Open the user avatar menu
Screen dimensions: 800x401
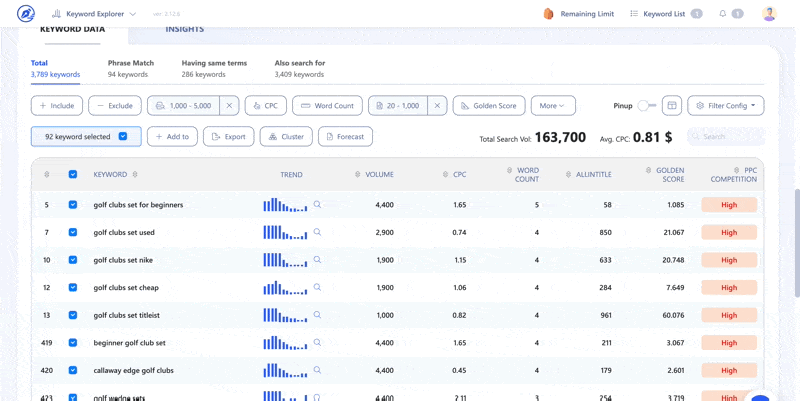click(x=769, y=14)
